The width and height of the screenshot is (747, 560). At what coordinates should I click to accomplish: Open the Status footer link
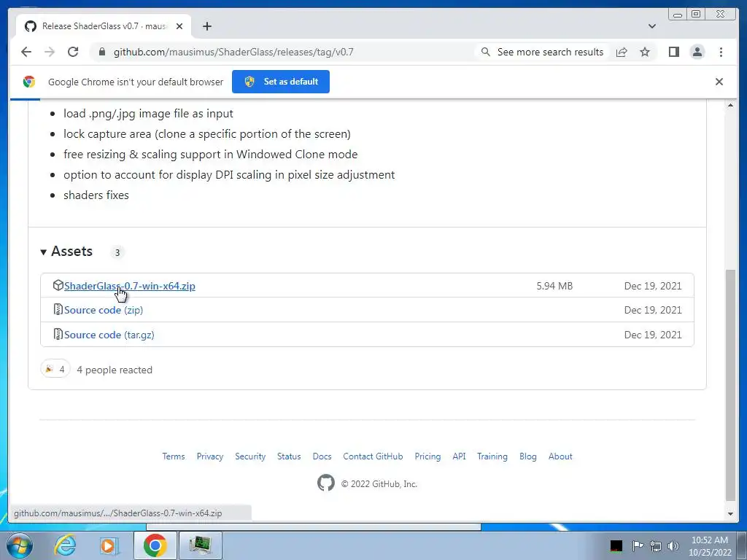289,456
